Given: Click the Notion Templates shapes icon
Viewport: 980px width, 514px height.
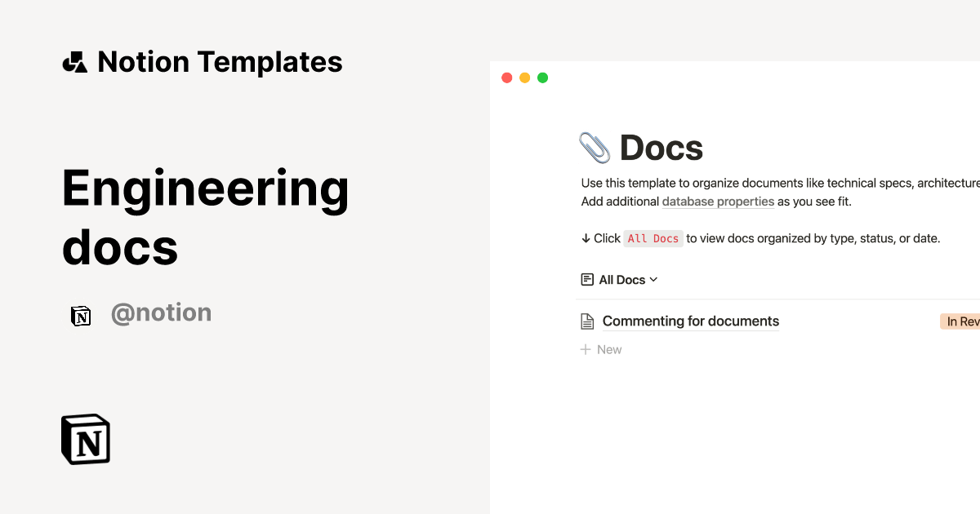Looking at the screenshot, I should tap(75, 62).
